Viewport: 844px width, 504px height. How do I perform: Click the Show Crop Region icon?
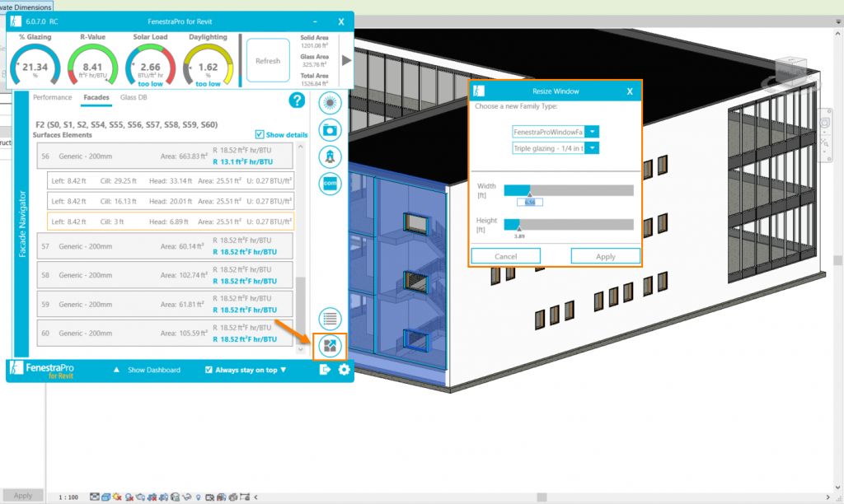coord(164,497)
